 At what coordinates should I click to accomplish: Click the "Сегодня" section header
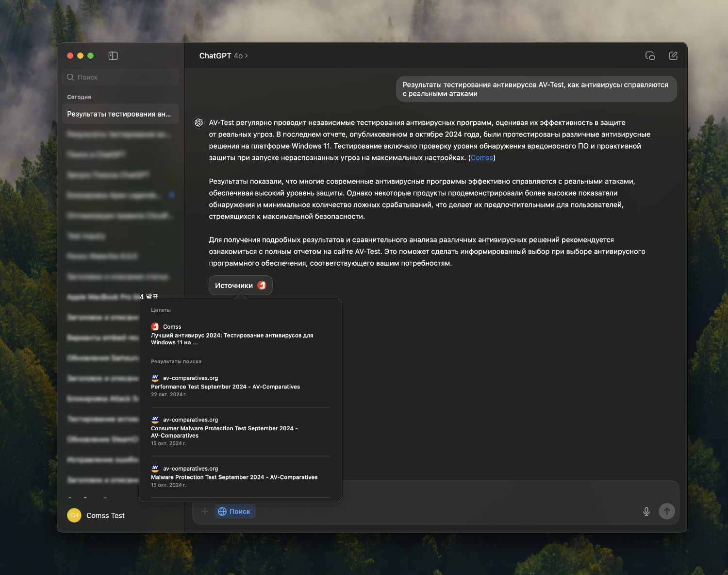click(x=79, y=97)
